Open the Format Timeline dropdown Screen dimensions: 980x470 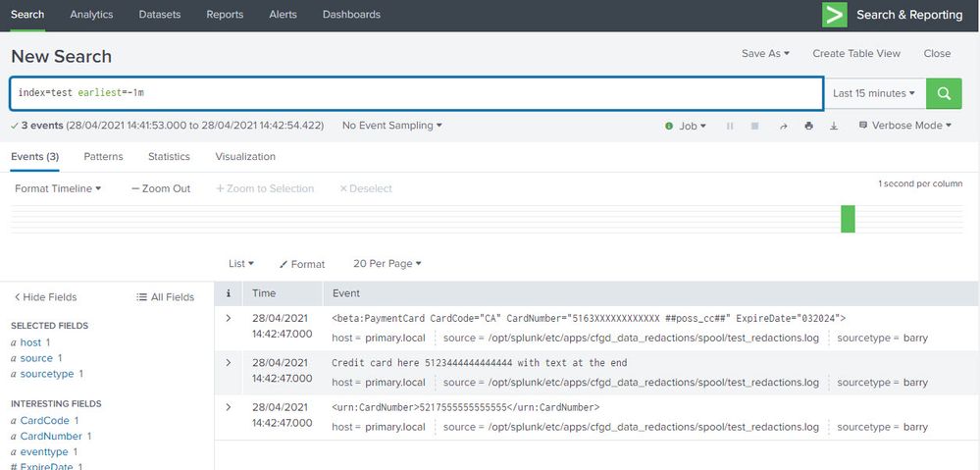(58, 188)
